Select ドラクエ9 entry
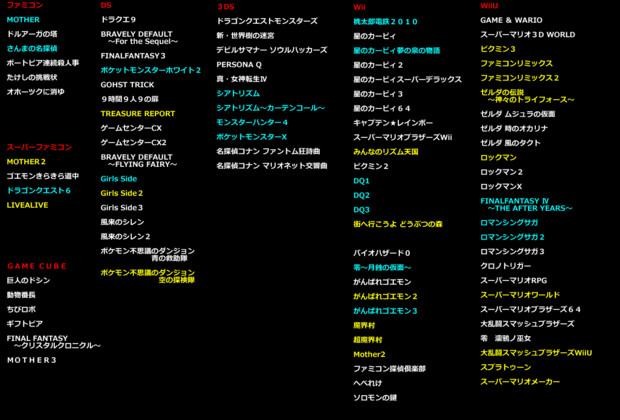The image size is (620, 420). tap(118, 20)
